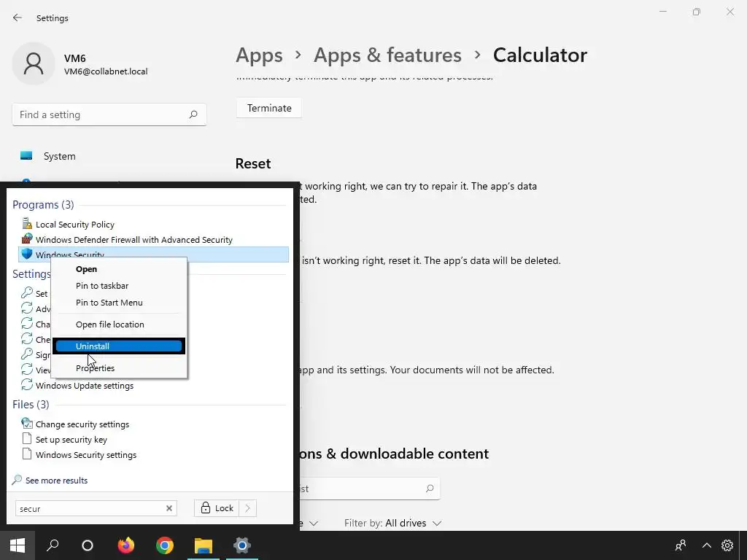Select Pin to Start Menu entry
This screenshot has width=747, height=560.
click(x=119, y=303)
